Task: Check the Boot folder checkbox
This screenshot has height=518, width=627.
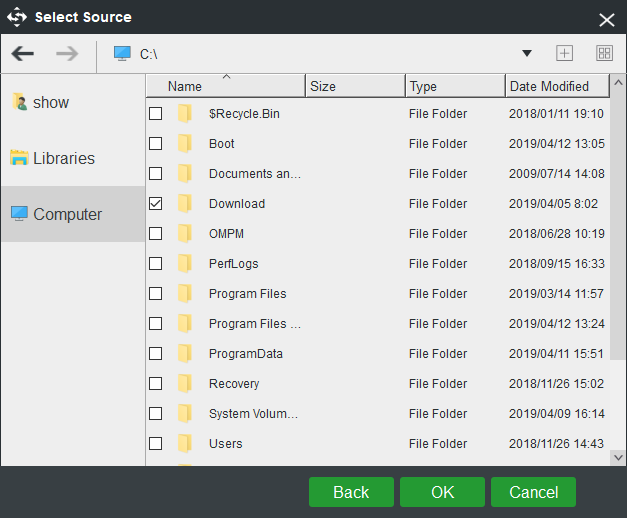Action: pos(156,144)
